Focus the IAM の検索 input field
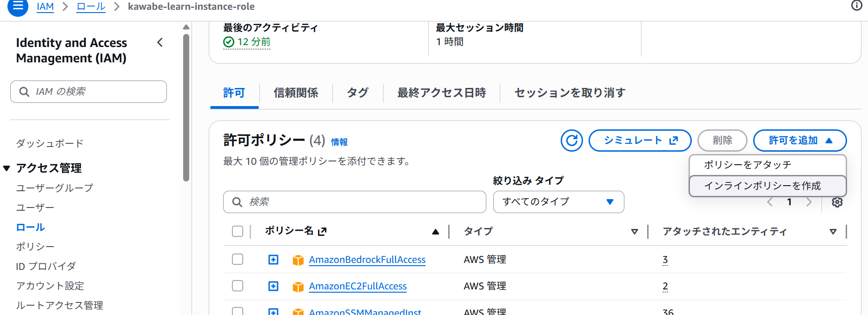The height and width of the screenshot is (315, 868). [x=88, y=92]
